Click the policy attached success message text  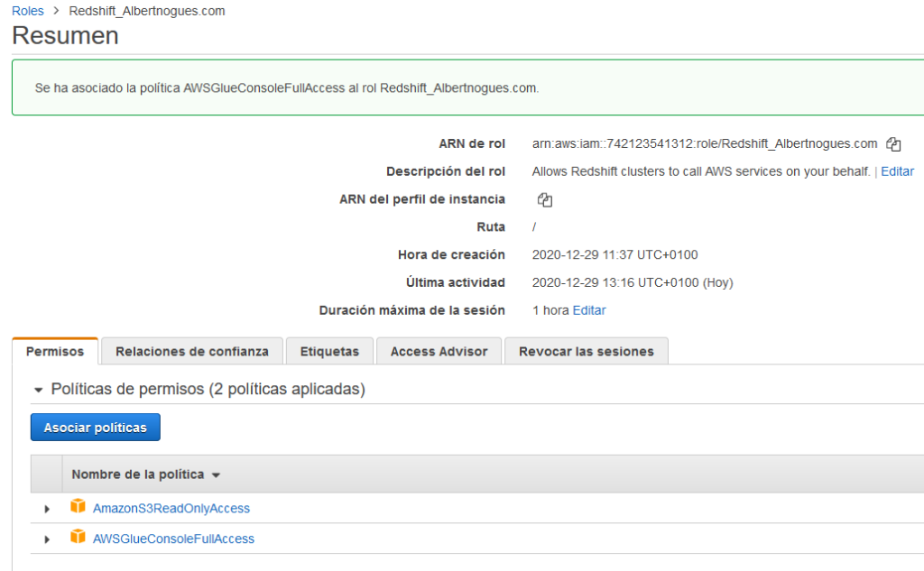(287, 88)
